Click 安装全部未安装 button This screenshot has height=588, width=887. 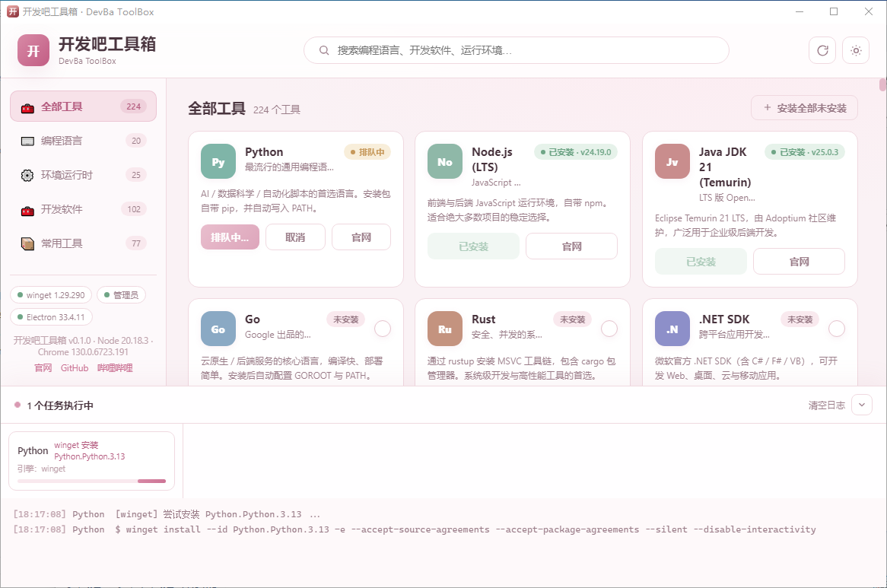pyautogui.click(x=804, y=108)
